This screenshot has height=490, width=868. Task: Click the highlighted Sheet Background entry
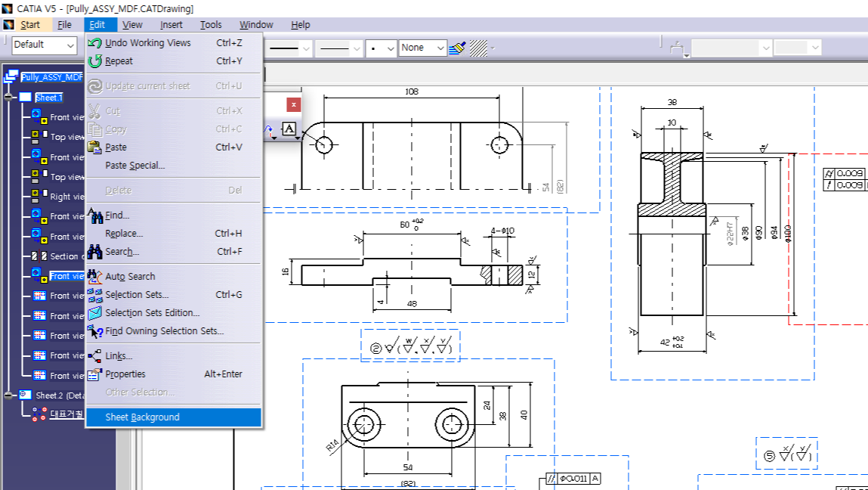tap(173, 417)
